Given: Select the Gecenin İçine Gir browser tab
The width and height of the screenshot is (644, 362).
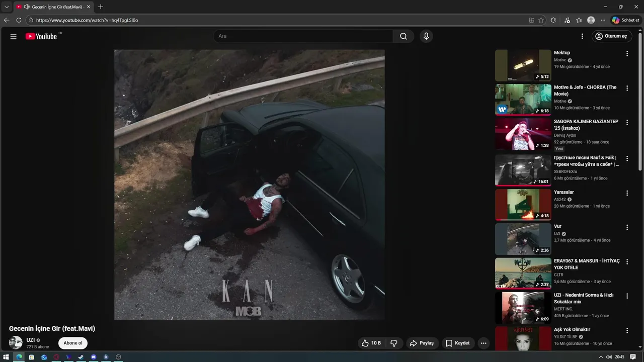Looking at the screenshot, I should pyautogui.click(x=53, y=7).
